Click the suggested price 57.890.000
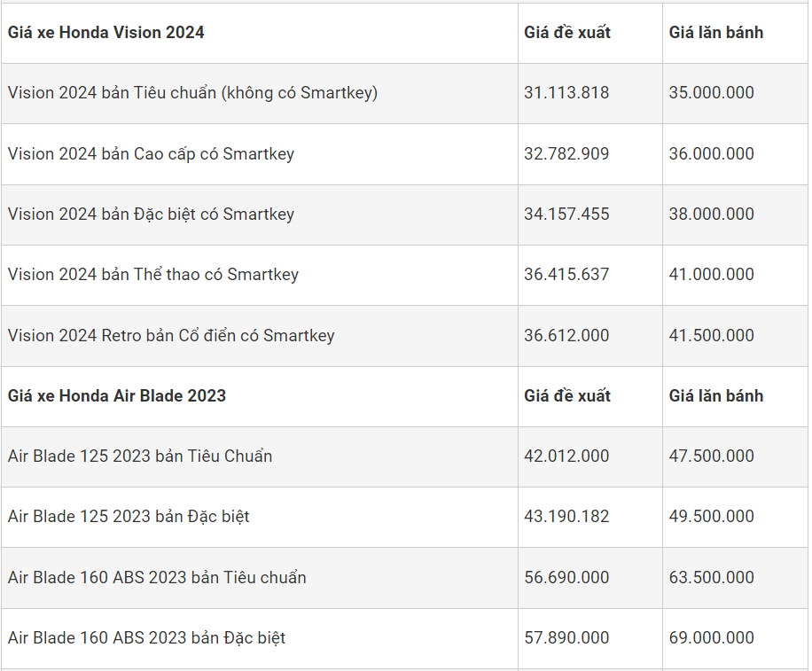 tap(566, 637)
